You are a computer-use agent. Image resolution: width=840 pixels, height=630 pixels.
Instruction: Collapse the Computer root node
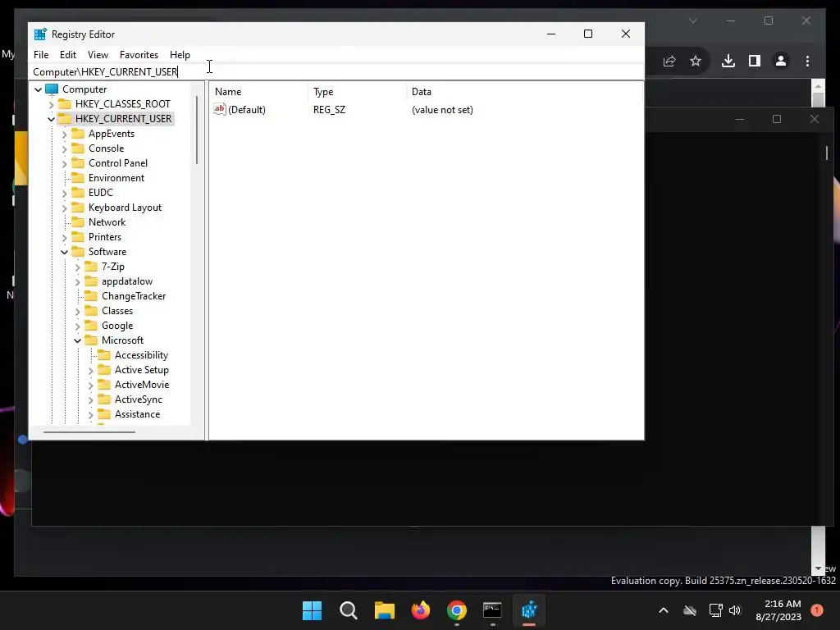(38, 89)
